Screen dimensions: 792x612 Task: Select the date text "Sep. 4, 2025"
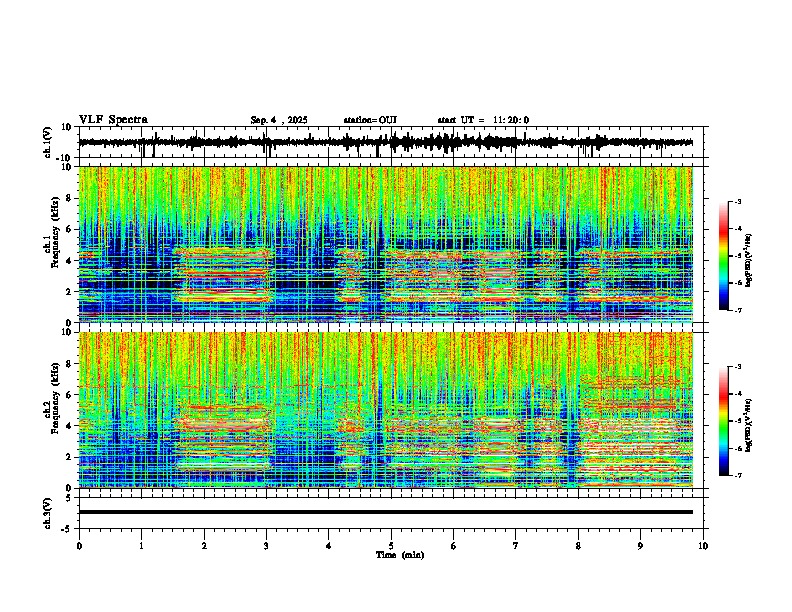[x=279, y=120]
